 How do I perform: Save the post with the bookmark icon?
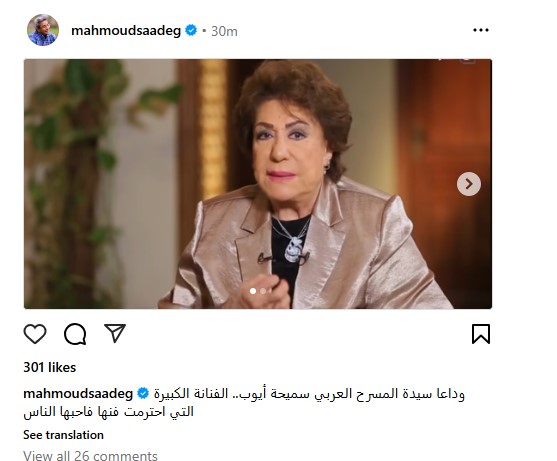coord(481,334)
